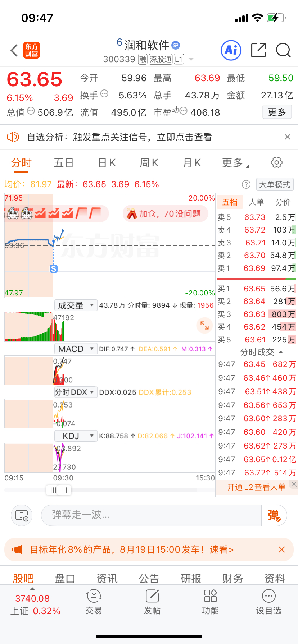Toggle 大单模式 button
The image size is (298, 644).
pyautogui.click(x=275, y=184)
